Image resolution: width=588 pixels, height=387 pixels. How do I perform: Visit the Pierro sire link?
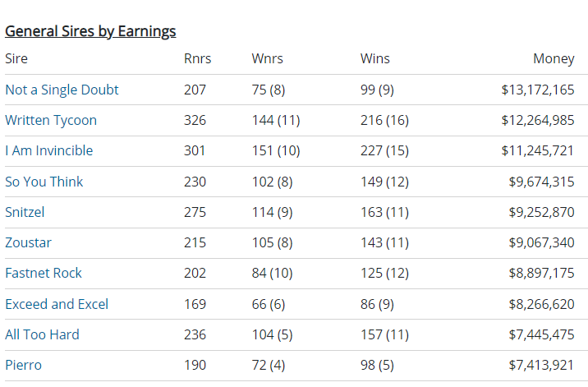[x=23, y=365]
